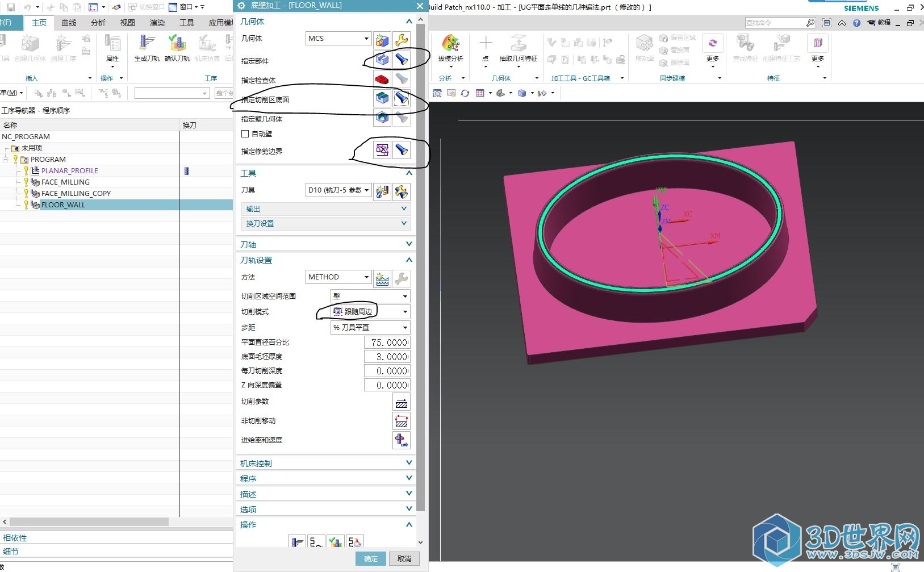
Task: Open the 进给率和速度 feeds and speeds icon
Action: [x=401, y=440]
